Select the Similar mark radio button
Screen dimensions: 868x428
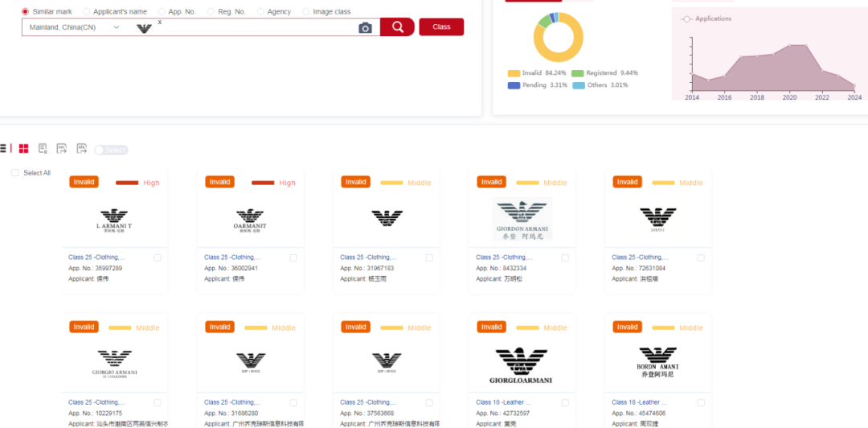pyautogui.click(x=25, y=11)
